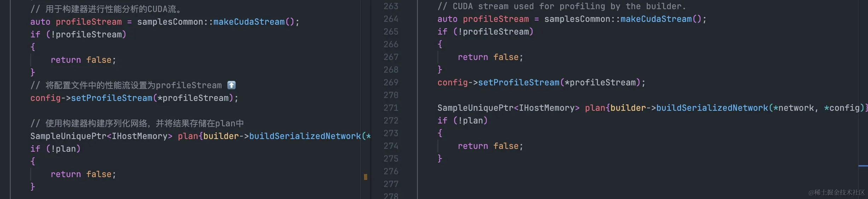Click the up-arrow emoji after profileStream comment

coord(231,85)
